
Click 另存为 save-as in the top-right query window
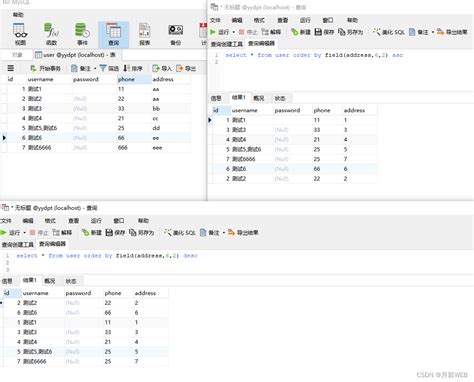tap(350, 32)
